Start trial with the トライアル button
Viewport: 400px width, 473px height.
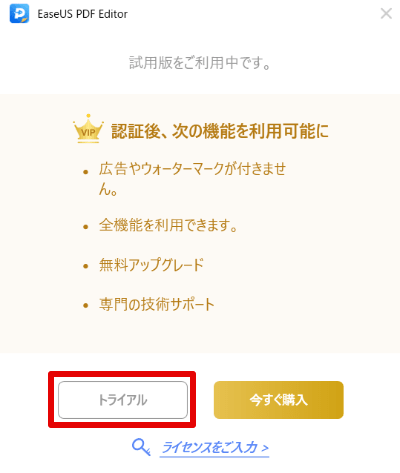(x=123, y=400)
